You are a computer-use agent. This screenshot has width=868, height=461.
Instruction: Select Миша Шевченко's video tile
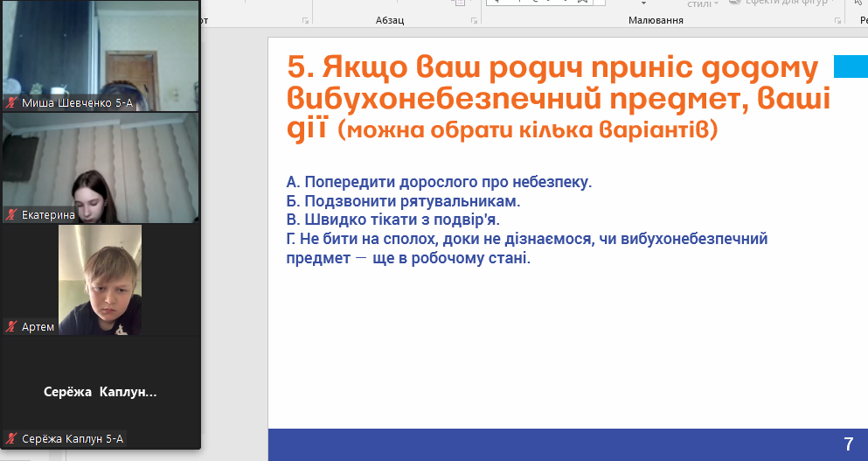tap(101, 55)
